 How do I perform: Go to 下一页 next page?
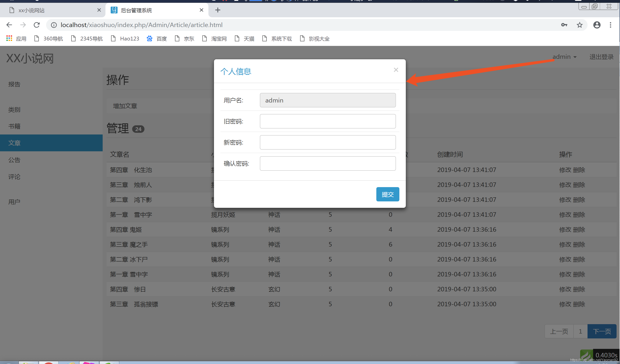pos(602,331)
